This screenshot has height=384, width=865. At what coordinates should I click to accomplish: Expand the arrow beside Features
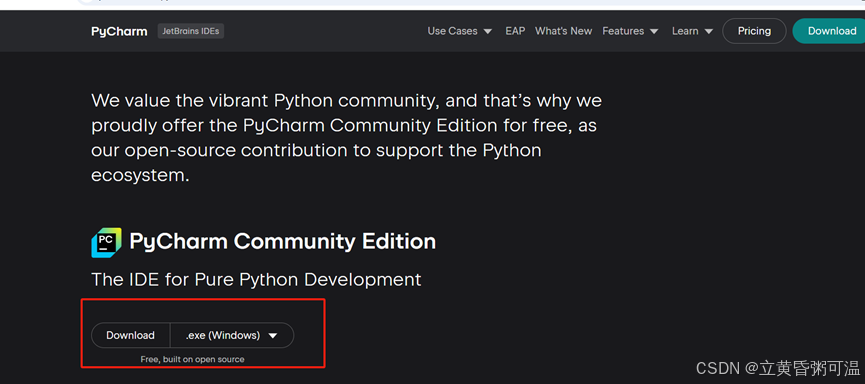654,31
